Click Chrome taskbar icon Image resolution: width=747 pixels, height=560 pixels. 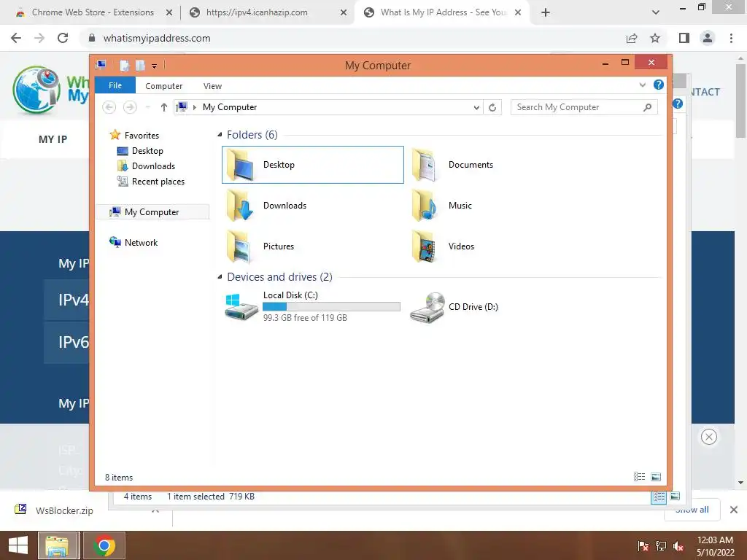104,545
